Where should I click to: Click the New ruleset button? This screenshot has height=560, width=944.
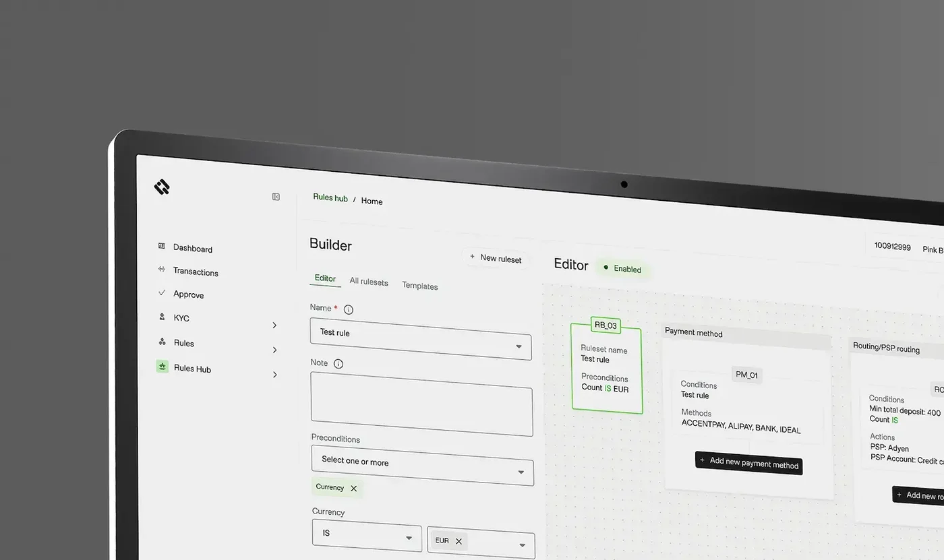(x=496, y=258)
